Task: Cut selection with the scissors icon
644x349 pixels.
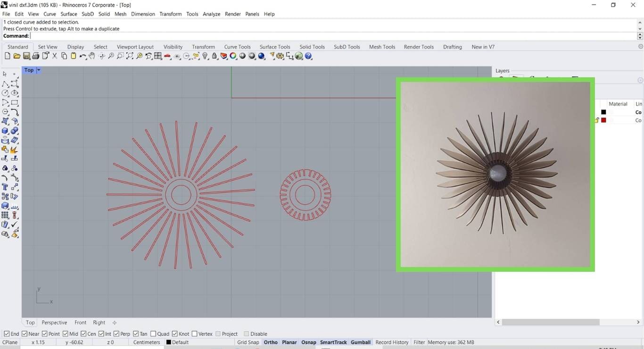Action: pos(54,56)
